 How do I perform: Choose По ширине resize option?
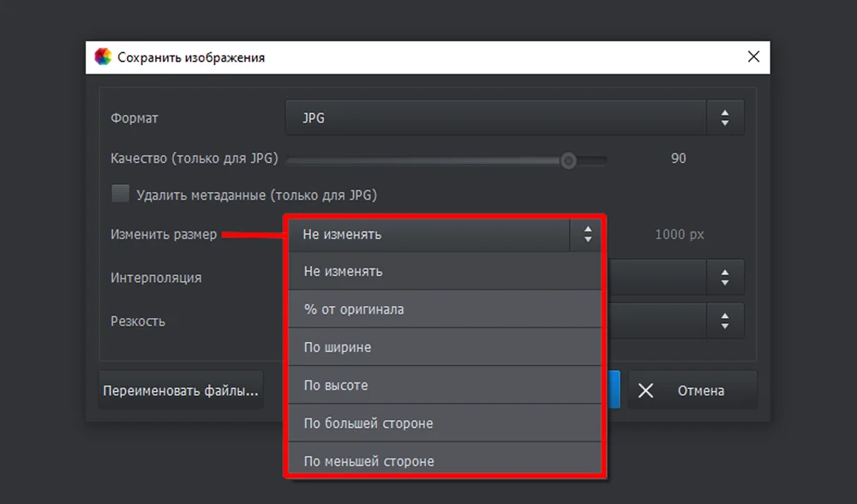point(445,347)
